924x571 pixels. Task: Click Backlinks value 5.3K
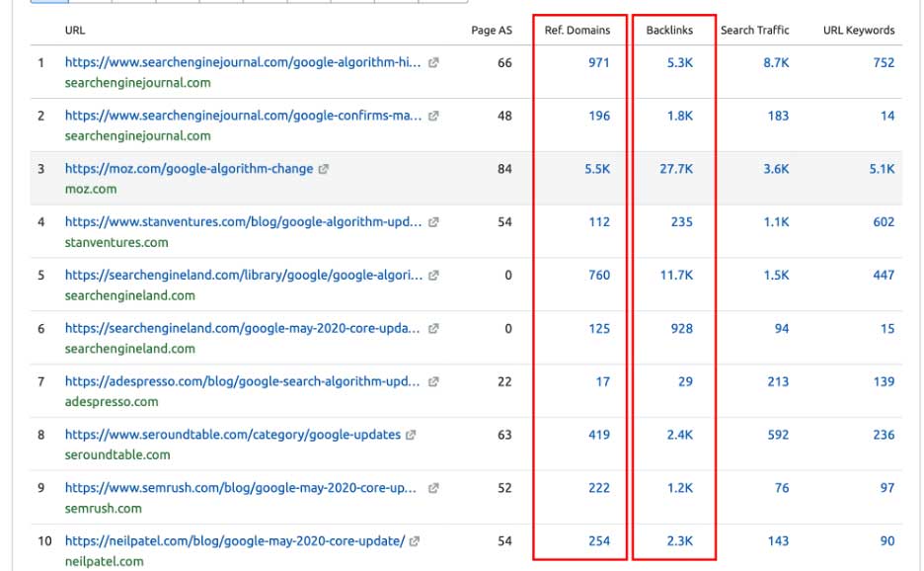(x=680, y=62)
